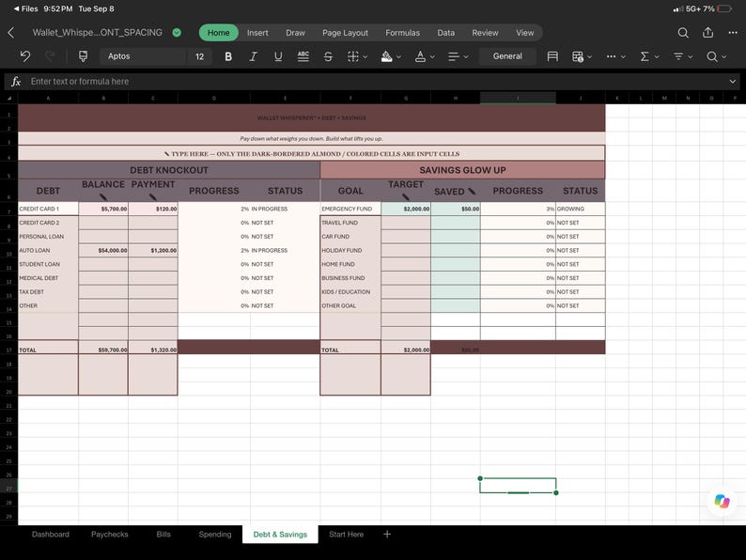This screenshot has width=746, height=560.
Task: Click the find magnifier in ribbon
Action: click(x=712, y=56)
